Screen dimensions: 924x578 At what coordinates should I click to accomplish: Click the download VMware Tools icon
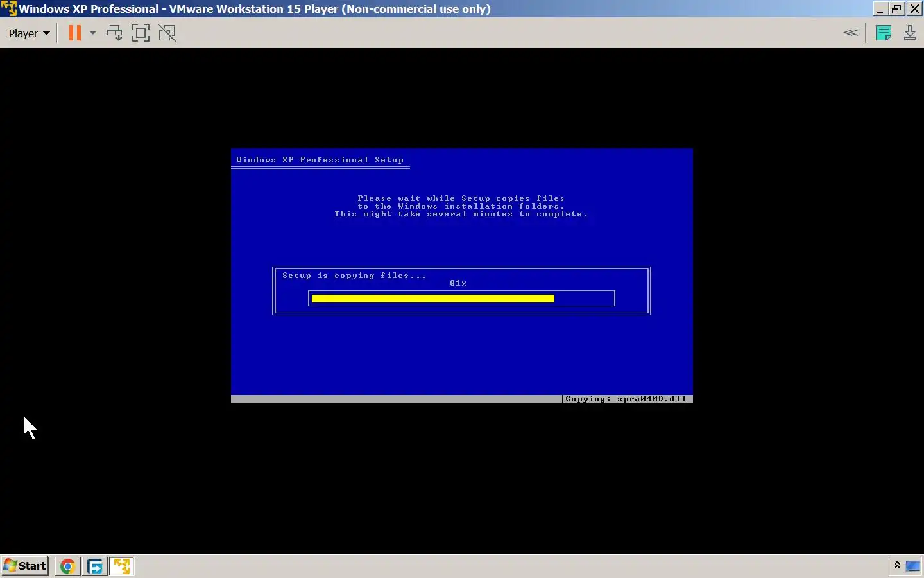click(x=910, y=33)
